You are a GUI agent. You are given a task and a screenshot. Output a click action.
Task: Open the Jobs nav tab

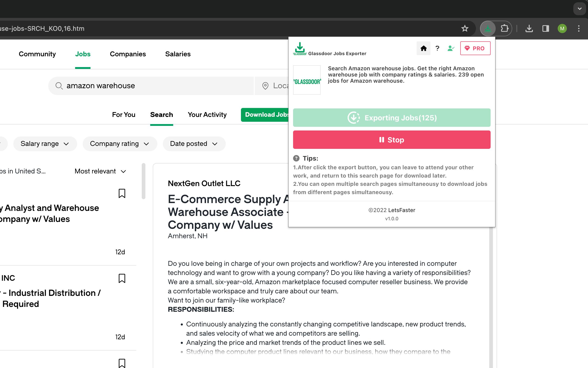(x=83, y=54)
